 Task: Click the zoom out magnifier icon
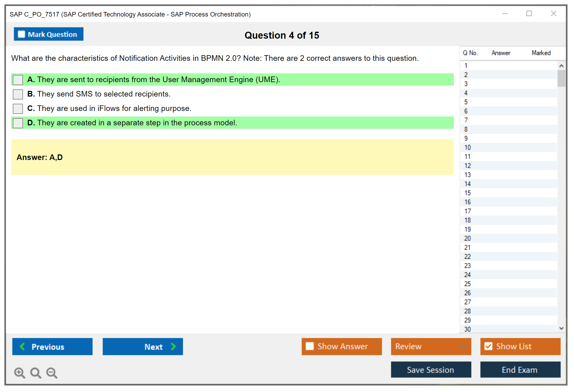(x=52, y=373)
